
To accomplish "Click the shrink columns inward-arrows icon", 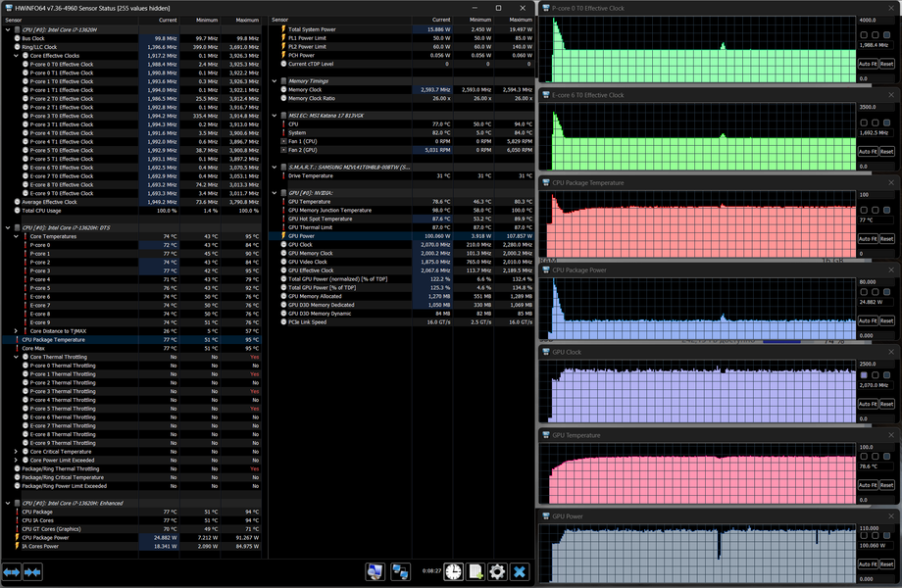I will pyautogui.click(x=33, y=571).
